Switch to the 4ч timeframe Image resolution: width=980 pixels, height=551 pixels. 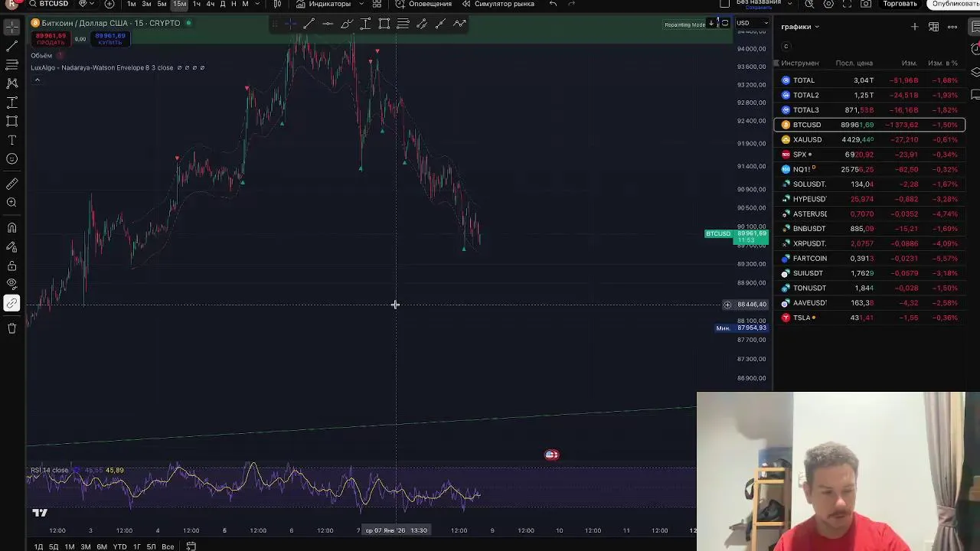point(210,4)
